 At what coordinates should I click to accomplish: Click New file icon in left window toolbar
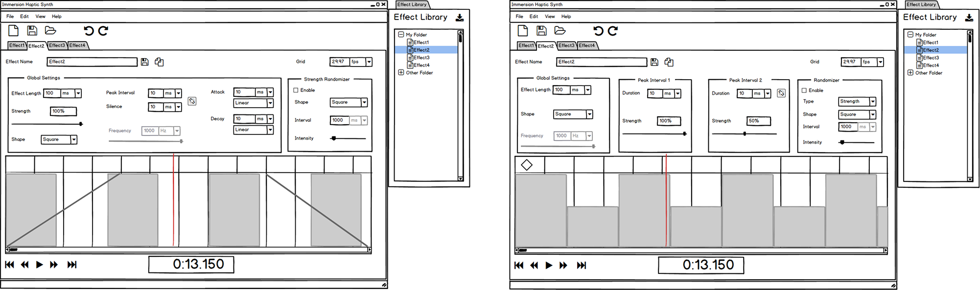(x=14, y=30)
